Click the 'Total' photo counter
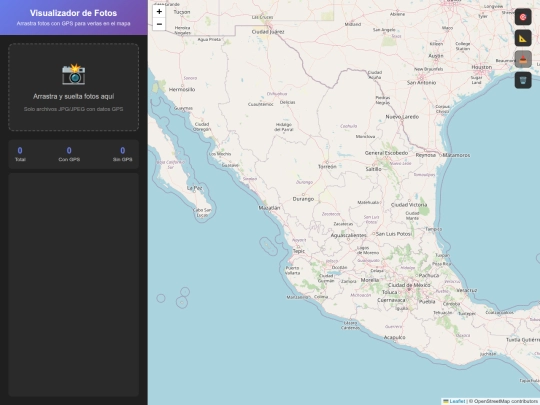This screenshot has width=540, height=405. point(20,154)
